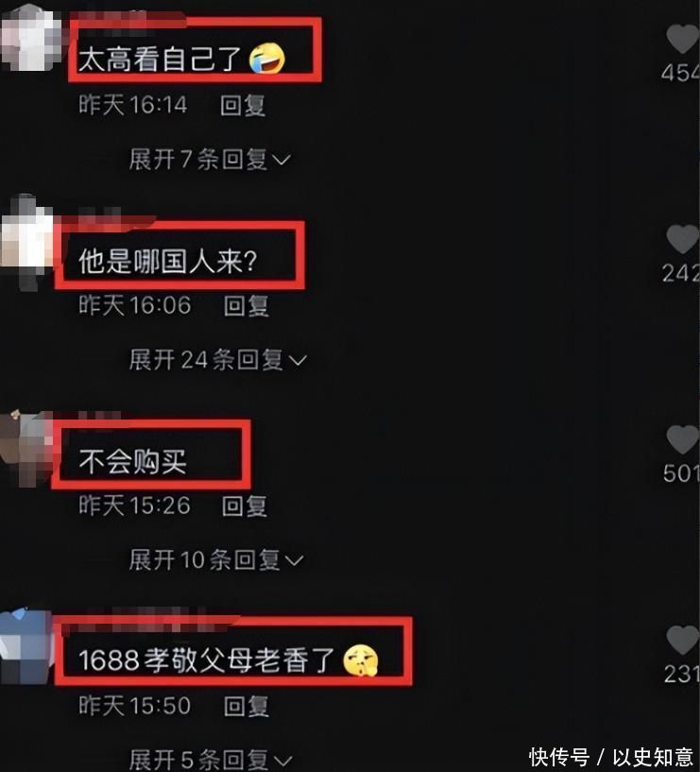This screenshot has width=700, height=772.
Task: Reply to comment posted 昨天16:06
Action: click(x=247, y=306)
